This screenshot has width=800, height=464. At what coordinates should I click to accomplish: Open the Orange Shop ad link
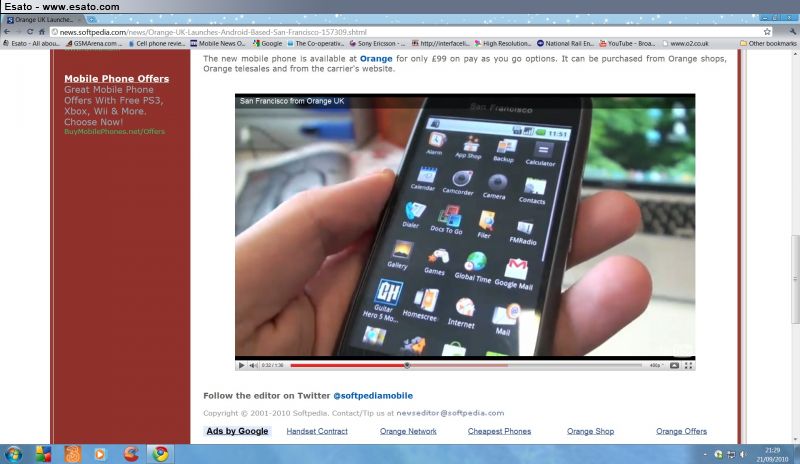[x=590, y=431]
